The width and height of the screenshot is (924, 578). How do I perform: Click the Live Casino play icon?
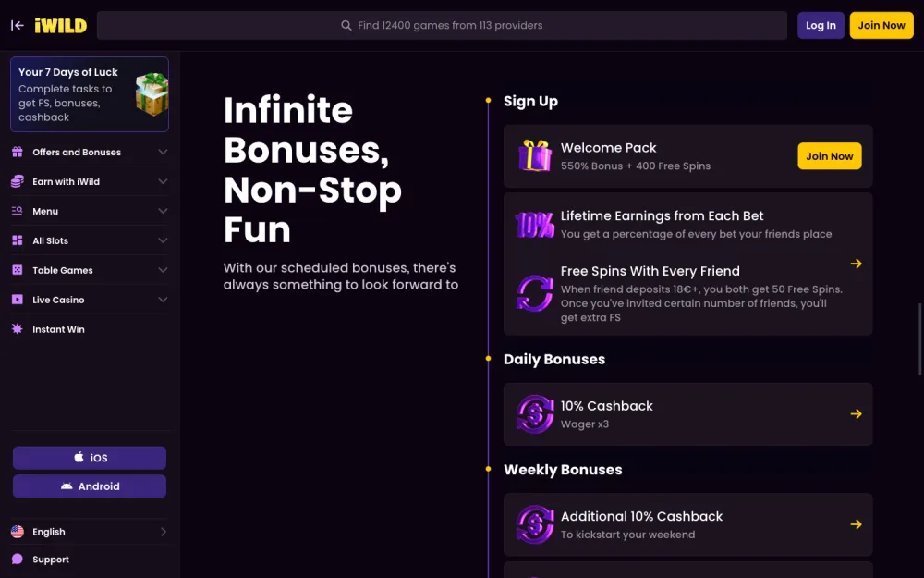point(17,300)
